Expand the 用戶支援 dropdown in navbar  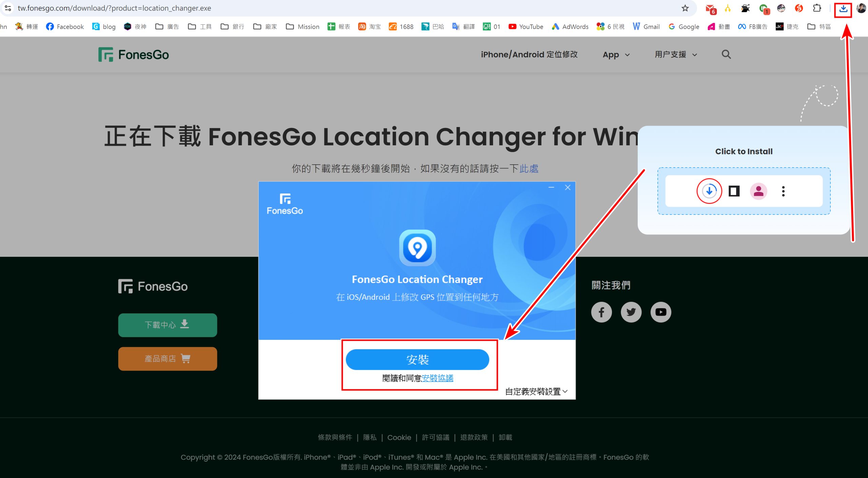point(677,54)
